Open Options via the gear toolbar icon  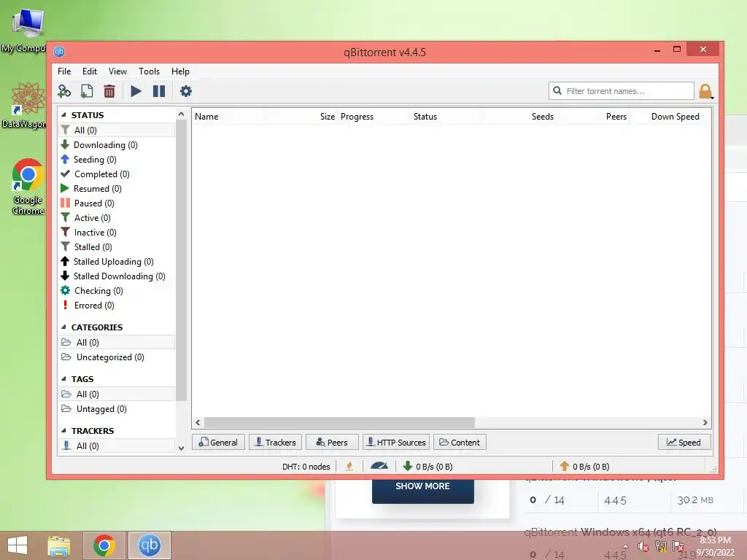tap(186, 91)
